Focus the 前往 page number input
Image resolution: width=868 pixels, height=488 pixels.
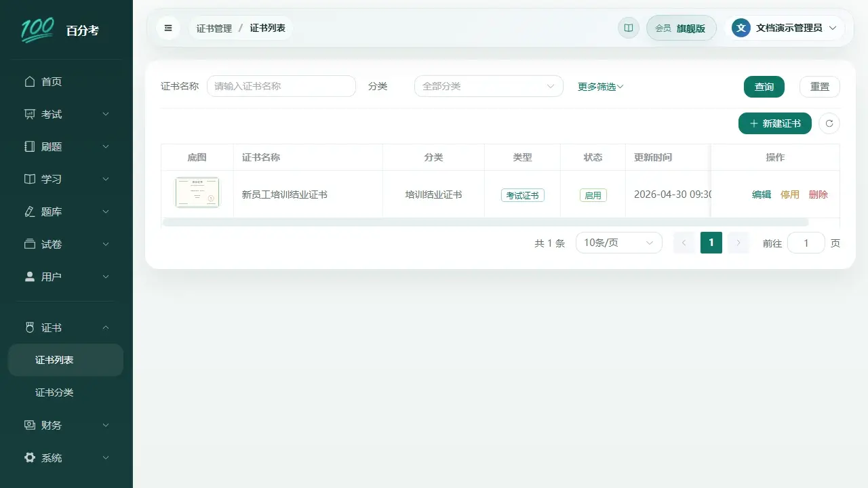806,243
